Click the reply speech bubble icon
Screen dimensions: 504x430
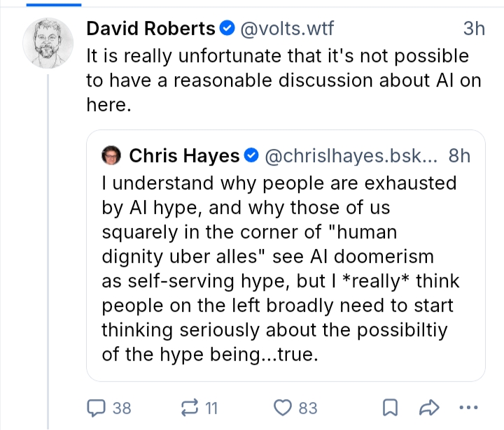tap(95, 407)
